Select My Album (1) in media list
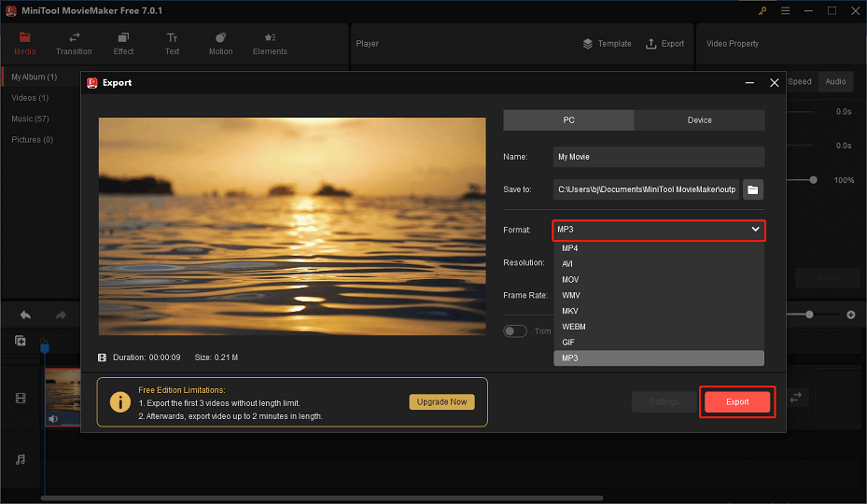Image resolution: width=867 pixels, height=504 pixels. pyautogui.click(x=35, y=77)
